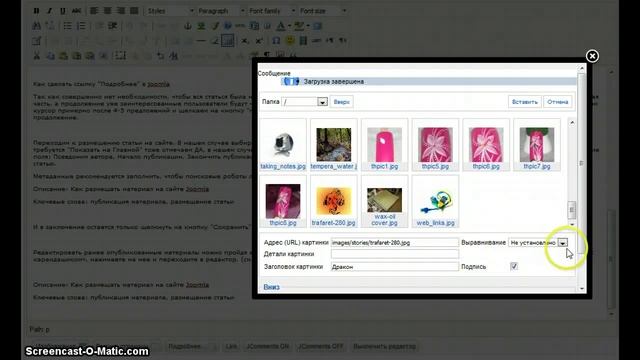Center-align text in editor toolbar
The image size is (640, 360).
(107, 11)
